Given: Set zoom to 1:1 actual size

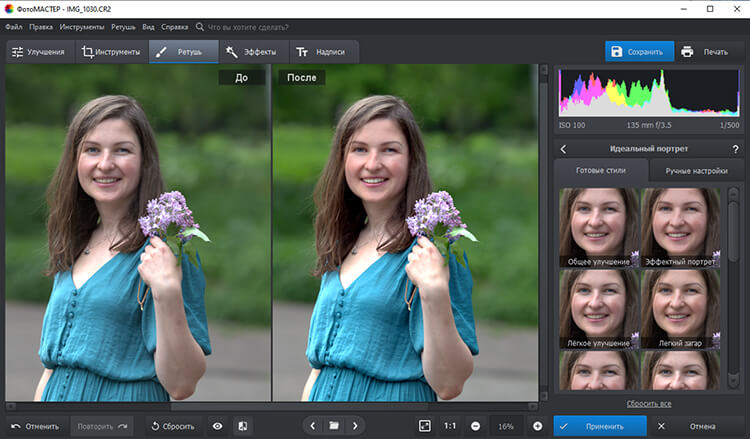Looking at the screenshot, I should pyautogui.click(x=450, y=426).
